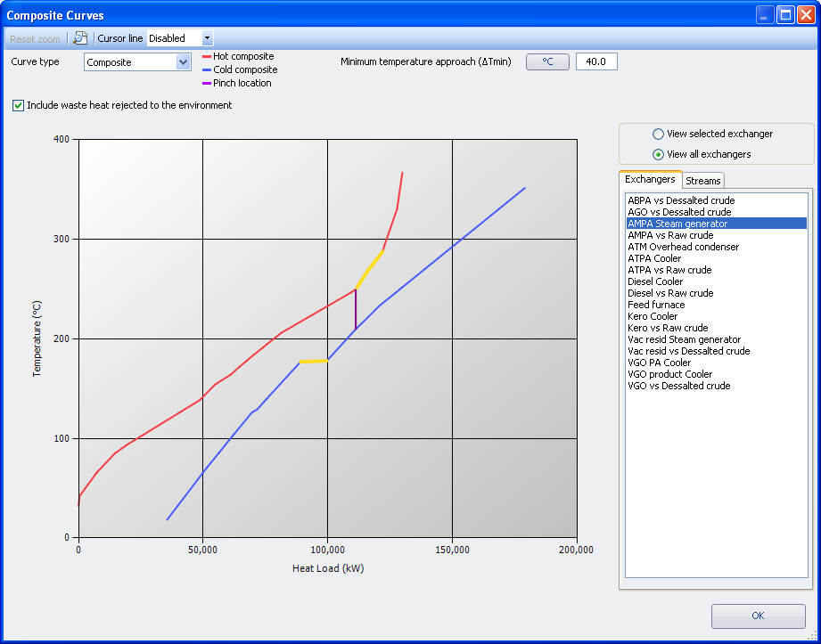Click the OK button
This screenshot has height=644, width=821.
pos(759,615)
